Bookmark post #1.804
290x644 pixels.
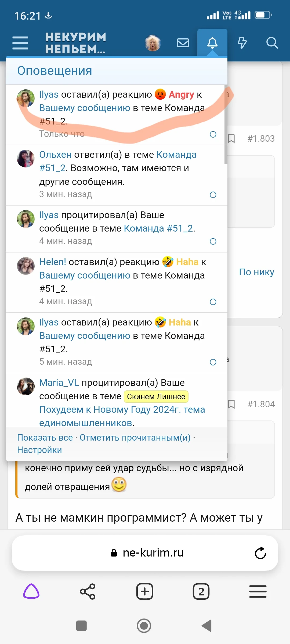click(231, 404)
